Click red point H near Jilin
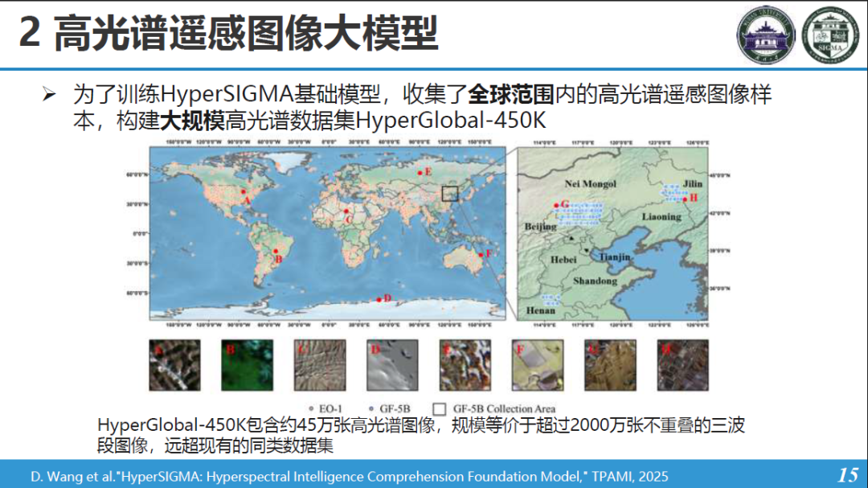The image size is (868, 488). pyautogui.click(x=685, y=199)
